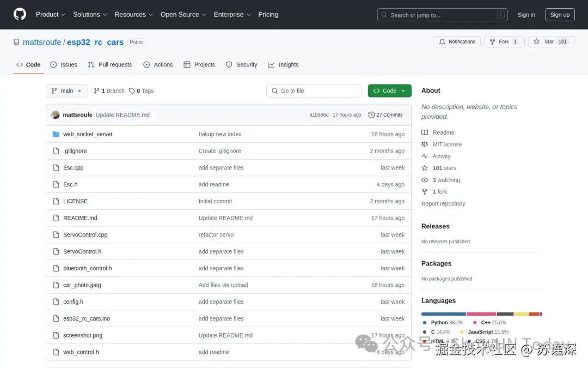The image size is (588, 368).
Task: Open the web_control.h file
Action: pyautogui.click(x=81, y=352)
